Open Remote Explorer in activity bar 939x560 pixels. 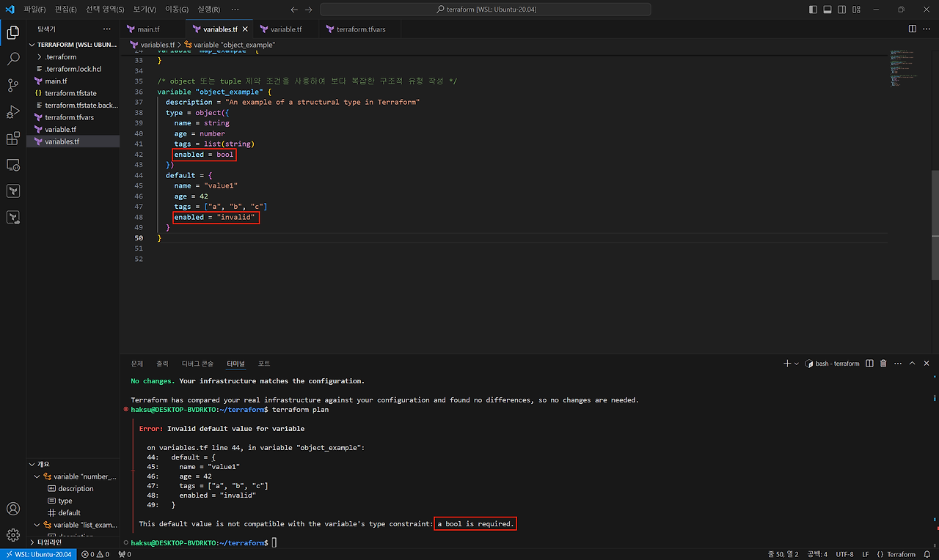(12, 165)
